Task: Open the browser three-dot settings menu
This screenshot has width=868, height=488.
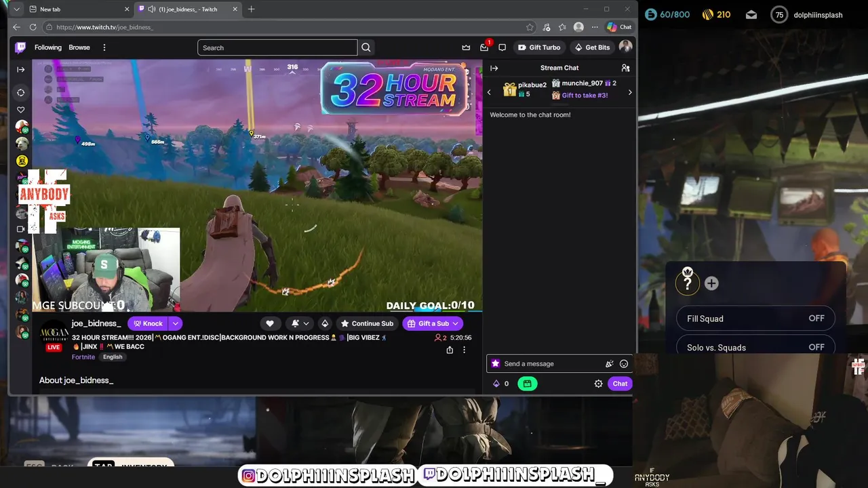Action: (x=595, y=27)
